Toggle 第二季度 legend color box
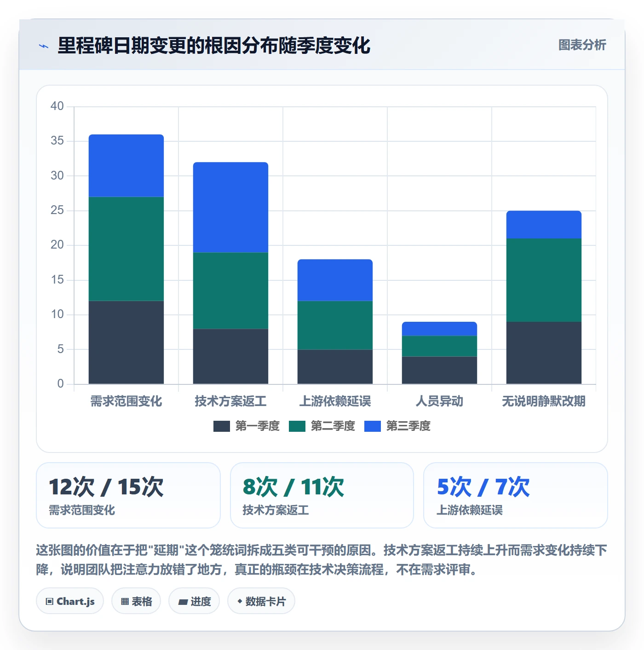The height and width of the screenshot is (650, 644). [297, 426]
